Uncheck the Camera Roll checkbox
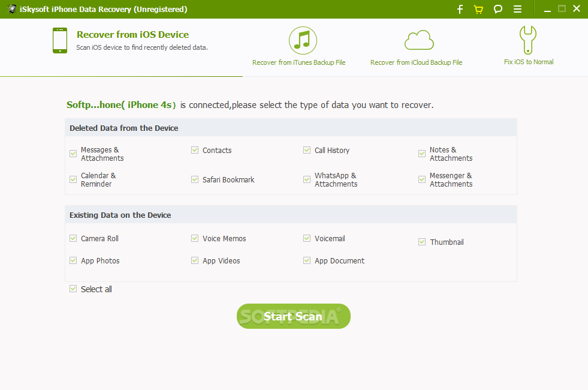Screen dimensions: 588x390 pos(73,238)
